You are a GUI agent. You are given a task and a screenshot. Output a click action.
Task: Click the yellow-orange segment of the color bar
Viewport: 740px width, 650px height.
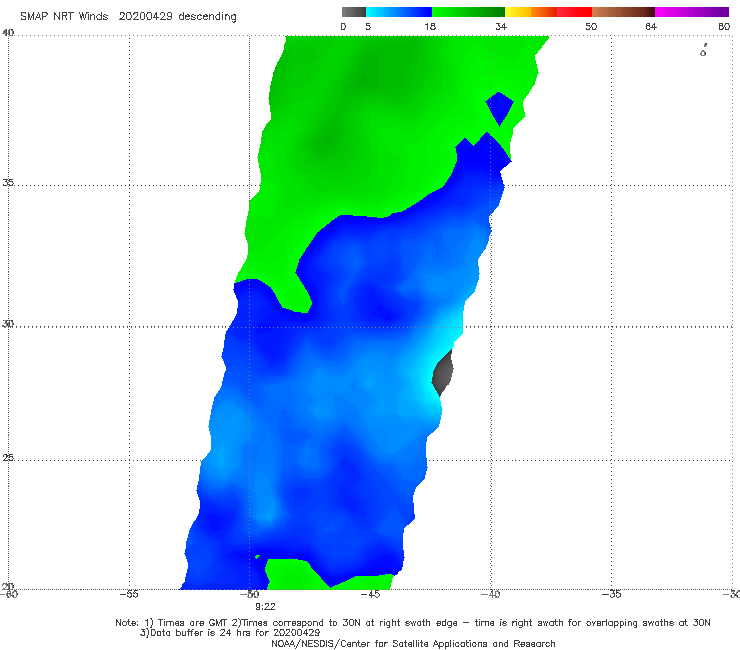tap(530, 12)
